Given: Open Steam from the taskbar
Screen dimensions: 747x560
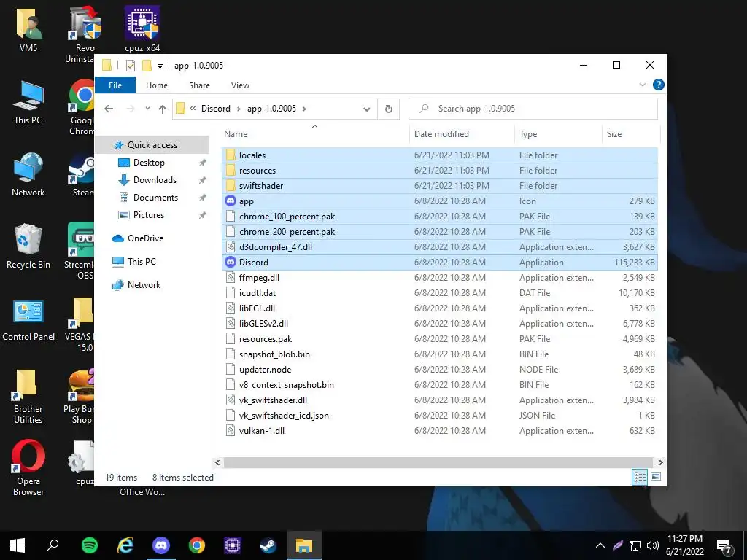Looking at the screenshot, I should point(268,545).
